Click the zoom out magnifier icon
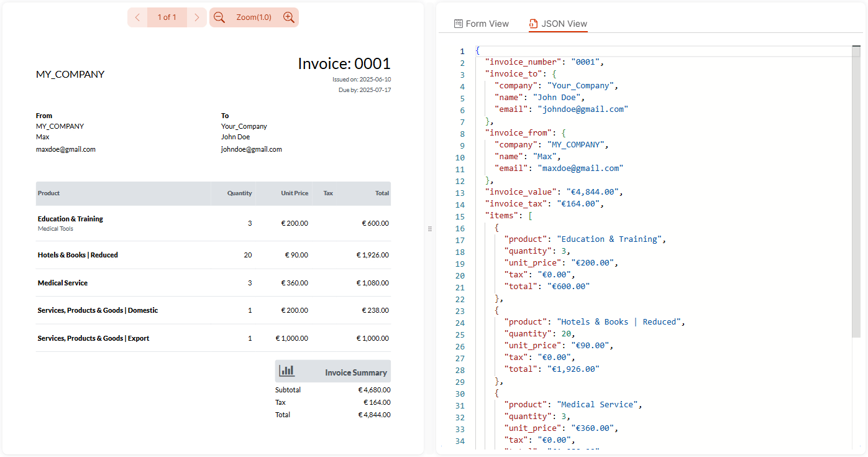Image resolution: width=868 pixels, height=457 pixels. point(219,17)
